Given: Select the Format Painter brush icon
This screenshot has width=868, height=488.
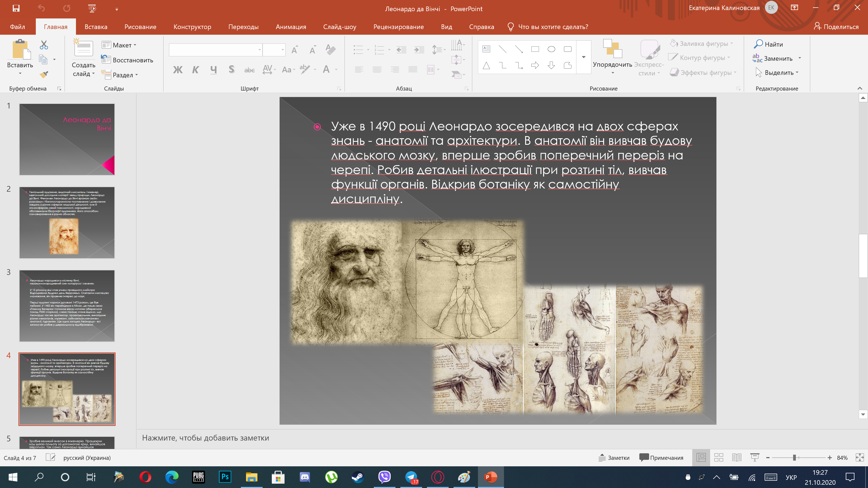Looking at the screenshot, I should (x=44, y=75).
